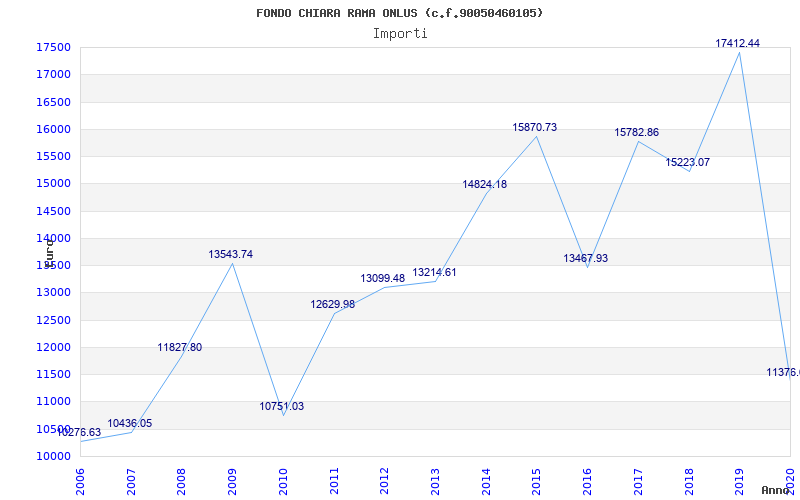Select the 13467.93 data label
Image resolution: width=800 pixels, height=500 pixels.
(x=586, y=259)
